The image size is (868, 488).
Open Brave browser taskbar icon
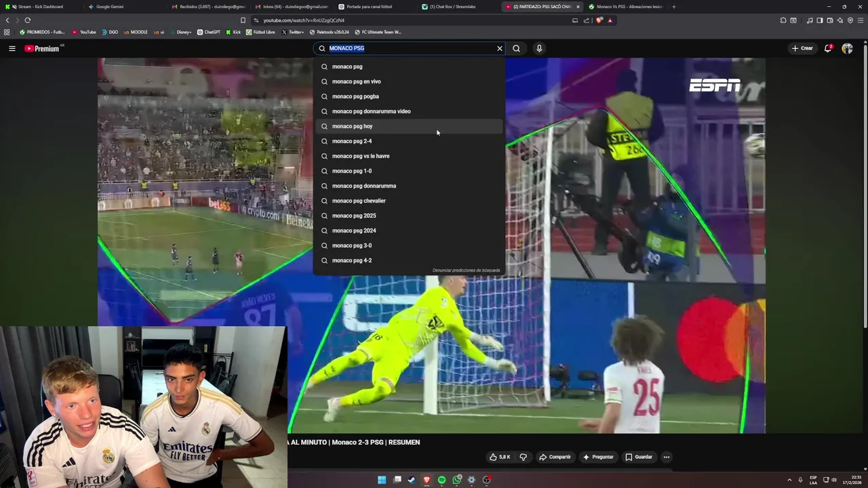point(427,480)
